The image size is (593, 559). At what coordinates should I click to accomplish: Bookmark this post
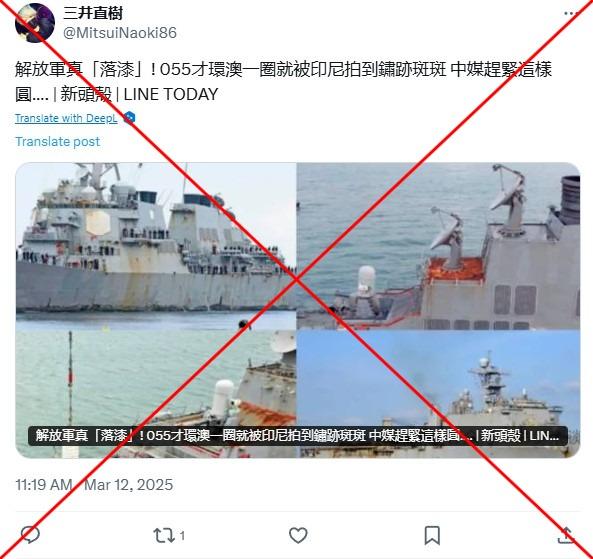[x=432, y=535]
